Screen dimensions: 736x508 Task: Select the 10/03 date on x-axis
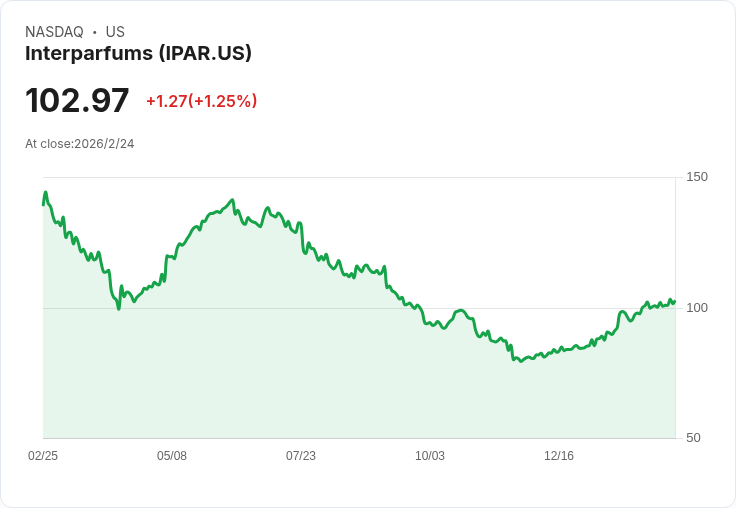pos(430,456)
